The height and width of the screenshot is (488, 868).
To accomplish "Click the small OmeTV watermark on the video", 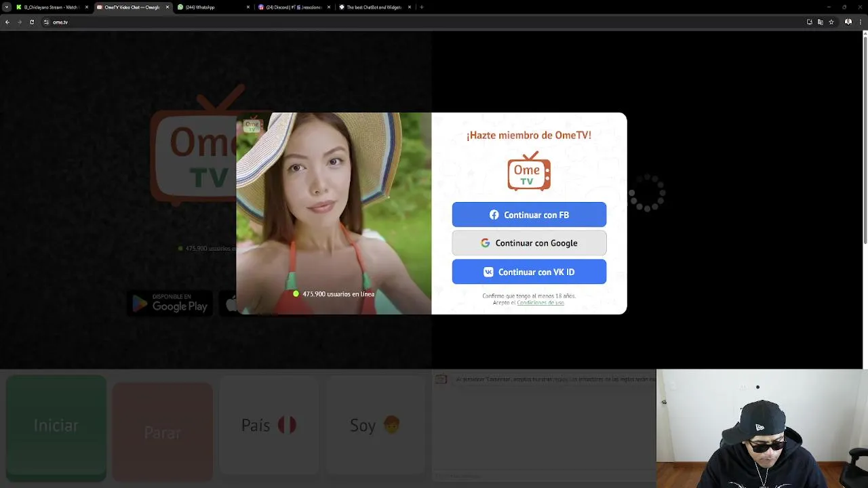I will (x=252, y=125).
